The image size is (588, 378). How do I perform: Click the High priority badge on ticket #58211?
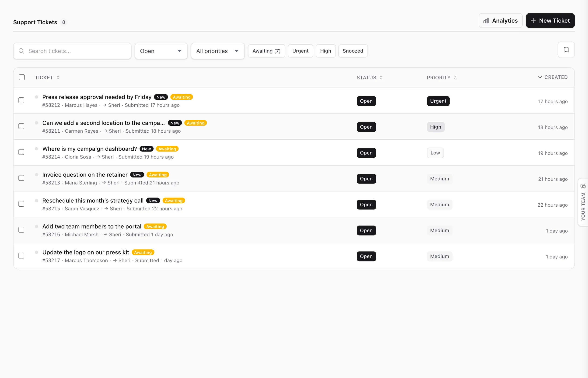(435, 127)
